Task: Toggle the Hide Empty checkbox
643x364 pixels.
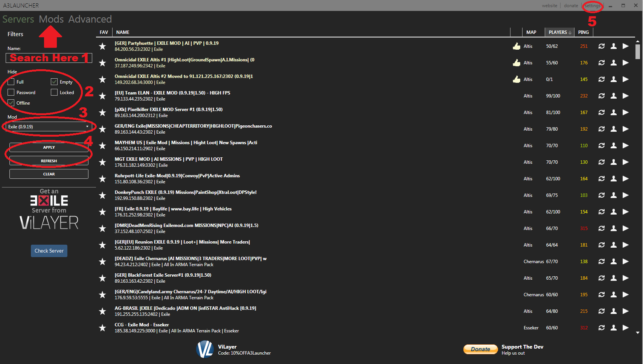Action: pos(54,82)
